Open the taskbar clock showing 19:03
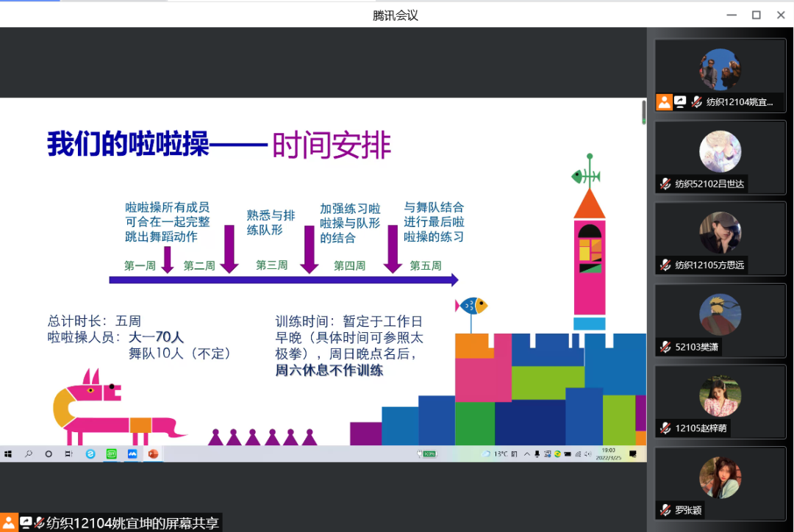The width and height of the screenshot is (794, 532). click(609, 454)
